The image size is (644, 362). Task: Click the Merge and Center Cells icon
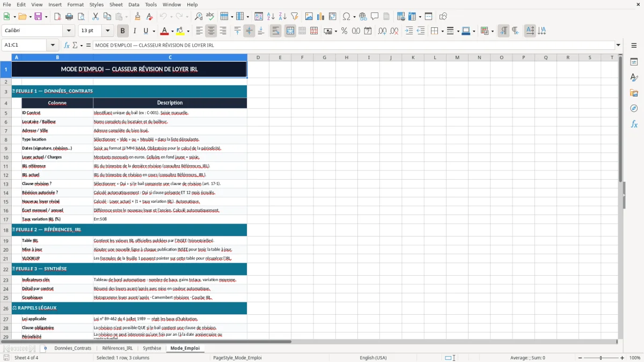point(290,31)
